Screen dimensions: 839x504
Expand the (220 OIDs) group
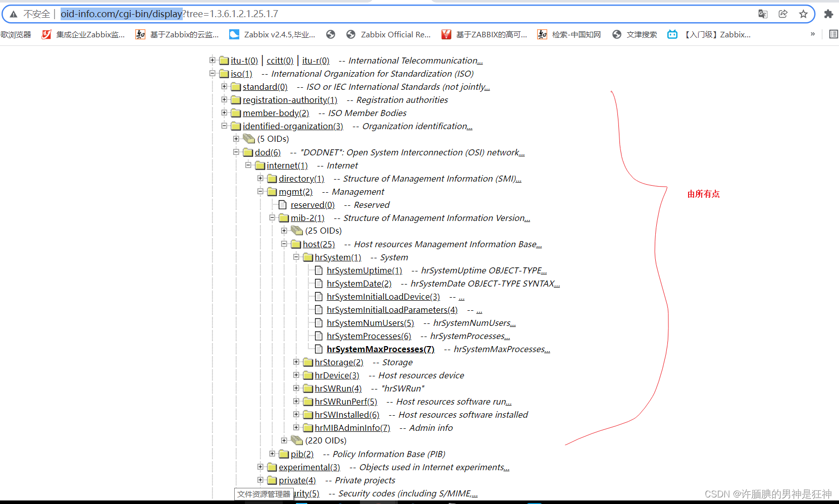point(284,440)
